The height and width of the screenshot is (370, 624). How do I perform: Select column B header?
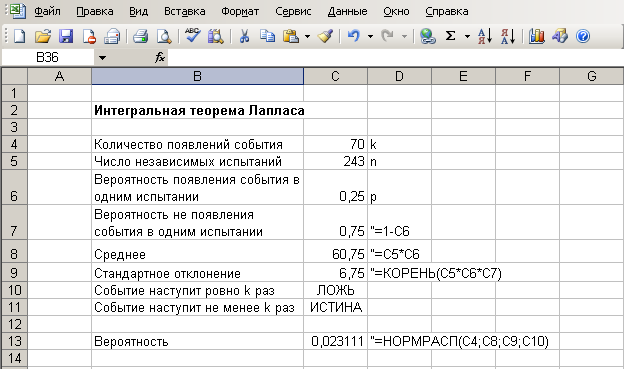pyautogui.click(x=197, y=76)
